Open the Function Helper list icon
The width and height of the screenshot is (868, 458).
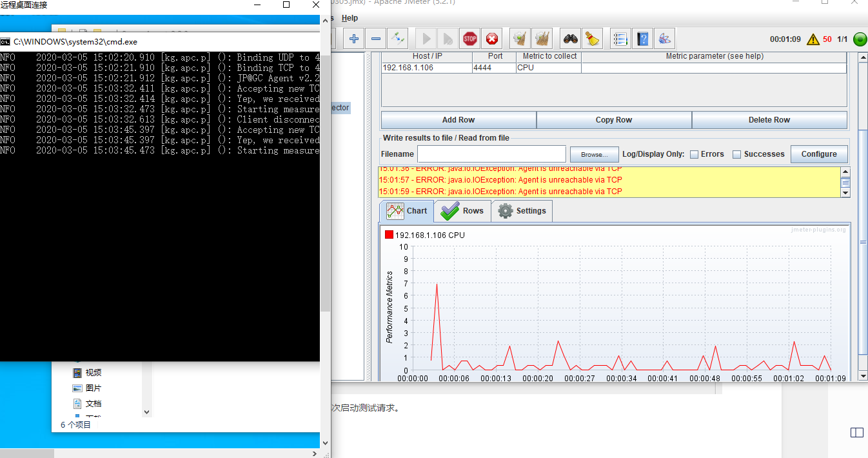click(x=620, y=39)
